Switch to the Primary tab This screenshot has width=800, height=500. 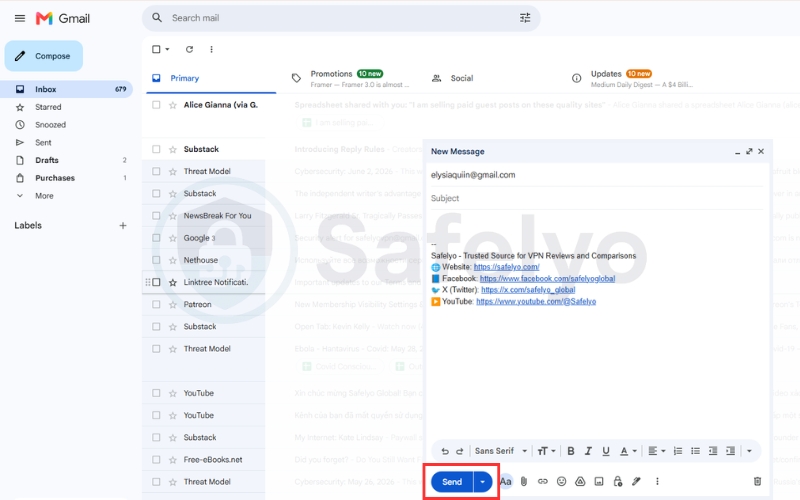[211, 79]
